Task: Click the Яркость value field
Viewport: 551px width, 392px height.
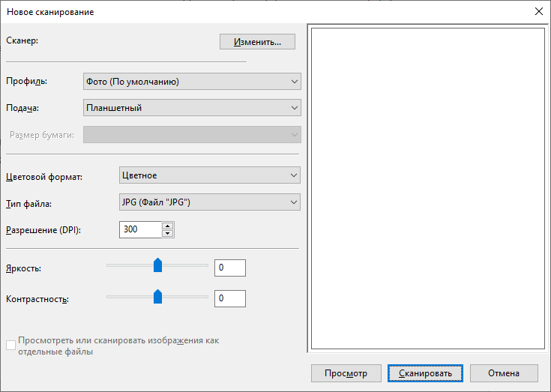Action: pos(230,268)
